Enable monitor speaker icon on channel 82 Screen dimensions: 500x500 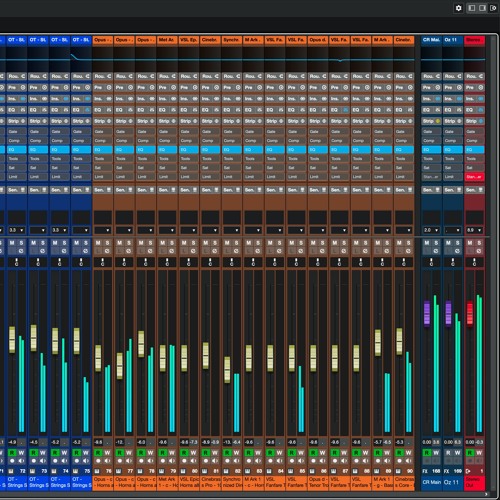click(237, 461)
